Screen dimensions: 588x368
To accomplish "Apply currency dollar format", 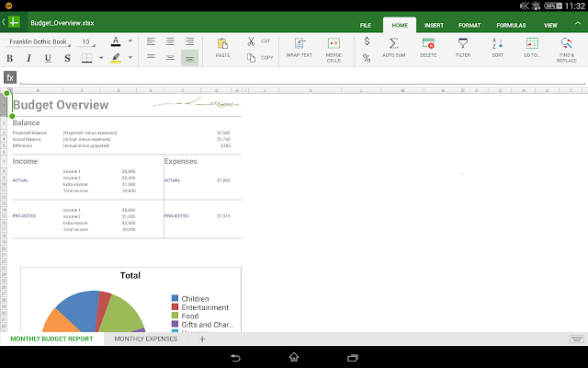I will pos(367,40).
